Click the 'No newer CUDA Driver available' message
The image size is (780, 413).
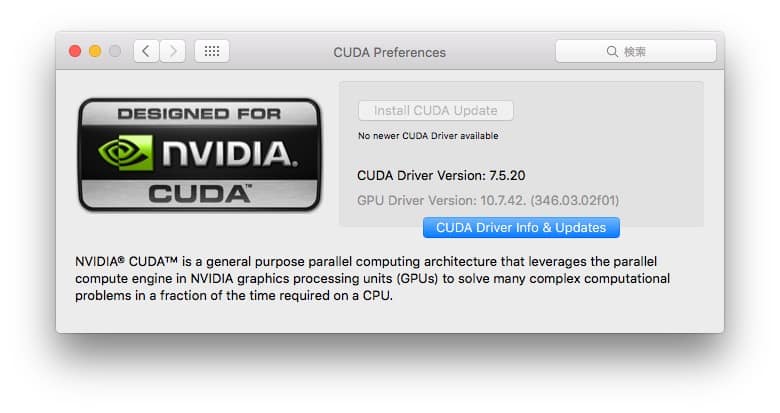coord(428,136)
